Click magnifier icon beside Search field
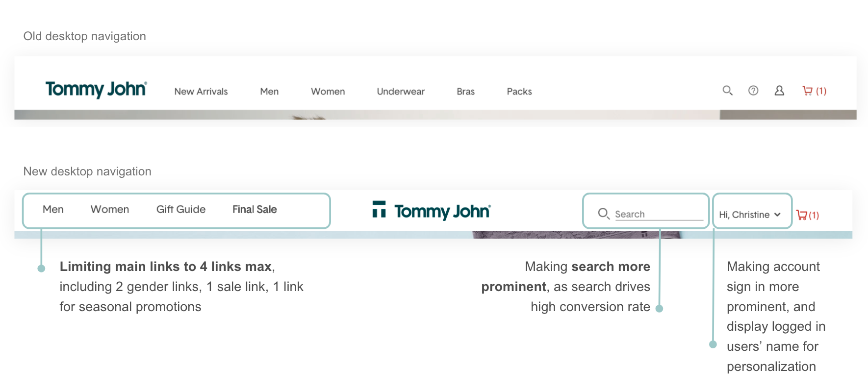The height and width of the screenshot is (390, 868). point(604,214)
